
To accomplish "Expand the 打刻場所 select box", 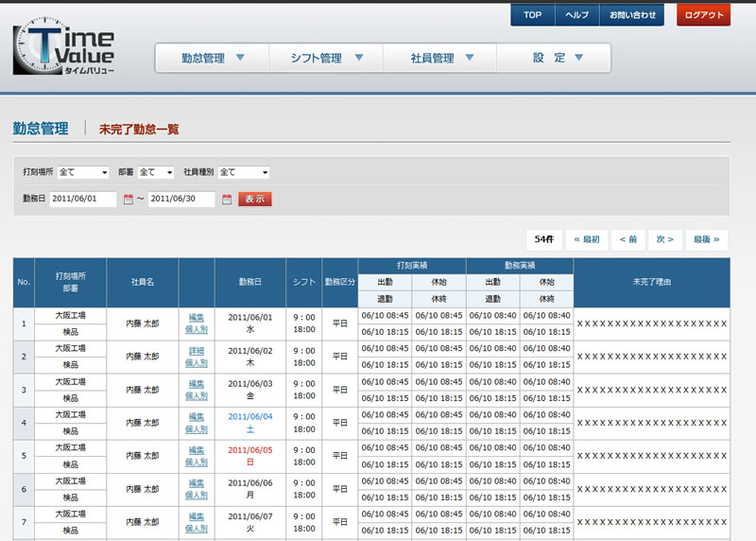I will (x=83, y=172).
